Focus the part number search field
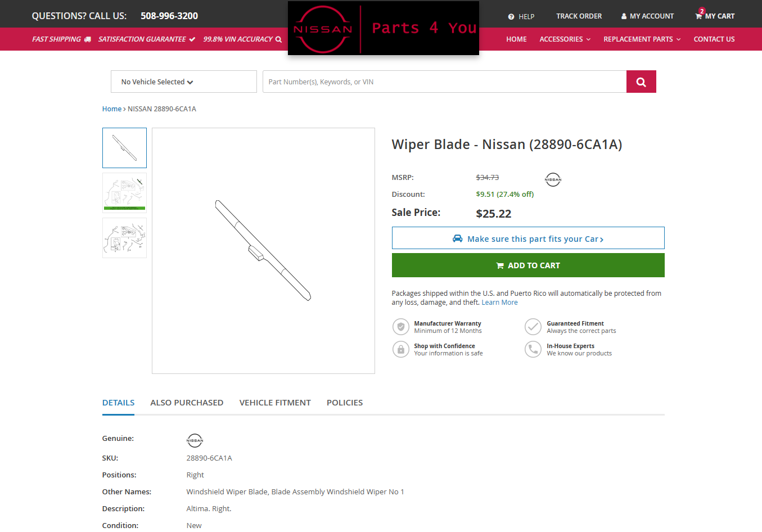Screen dimensions: 762x532 [x=444, y=82]
